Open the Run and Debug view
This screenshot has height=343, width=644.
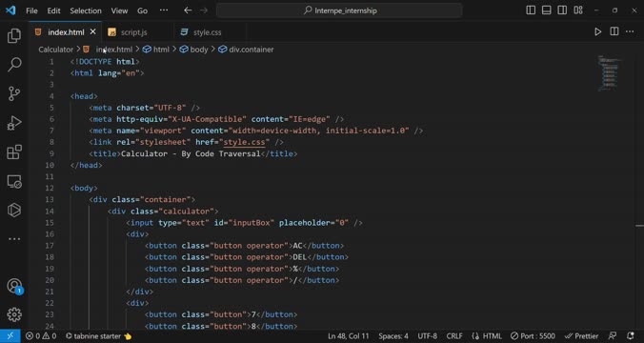point(14,123)
